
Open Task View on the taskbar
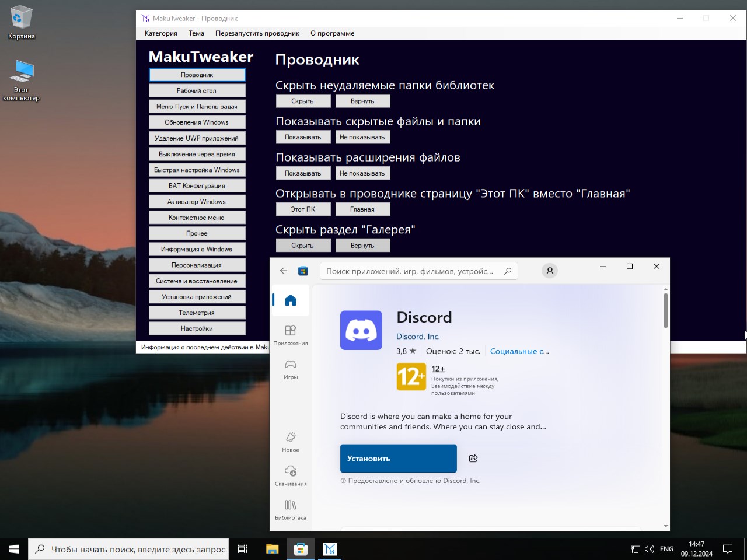[x=243, y=549]
